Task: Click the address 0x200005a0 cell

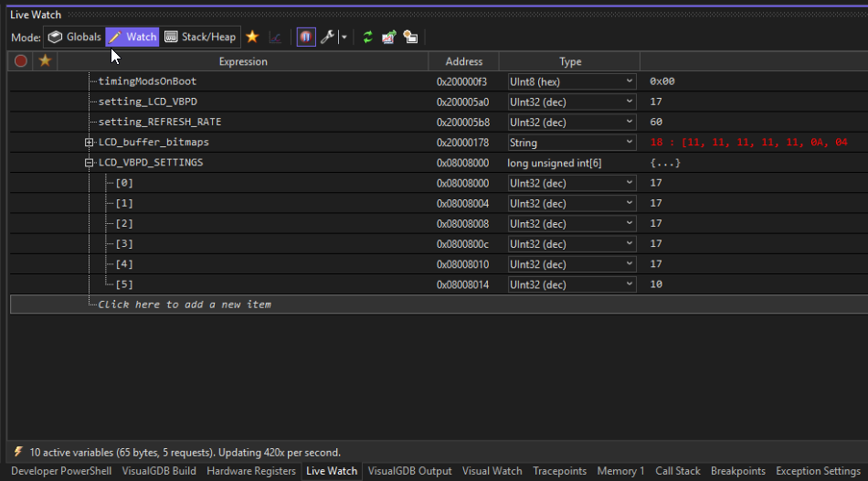Action: click(462, 102)
